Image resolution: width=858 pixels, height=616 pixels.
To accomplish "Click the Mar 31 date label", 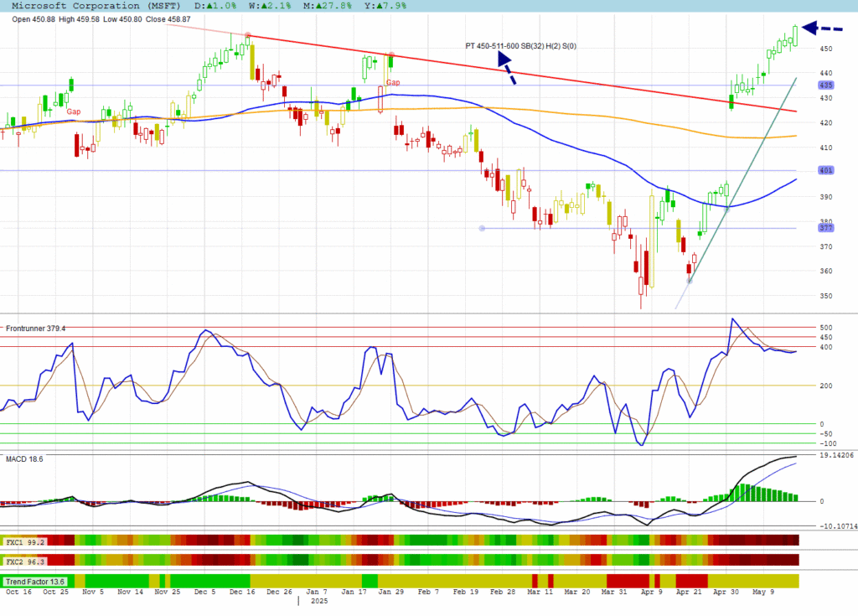I will 614,592.
